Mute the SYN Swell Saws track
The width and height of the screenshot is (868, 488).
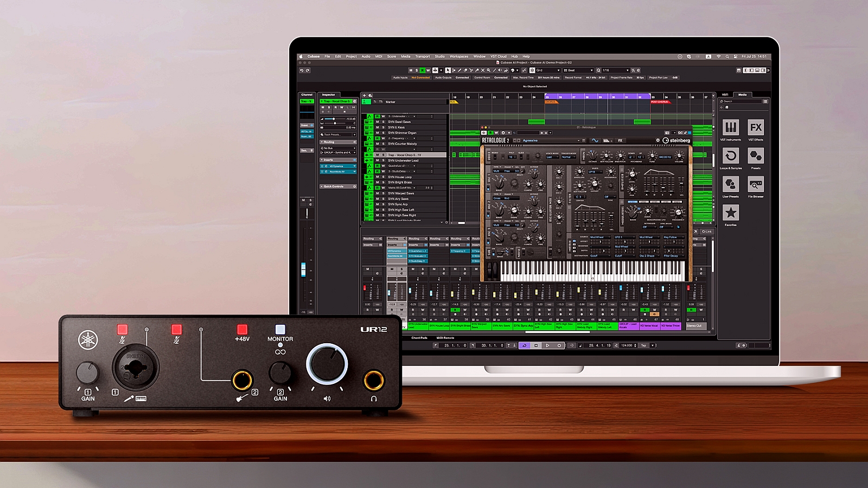[378, 122]
